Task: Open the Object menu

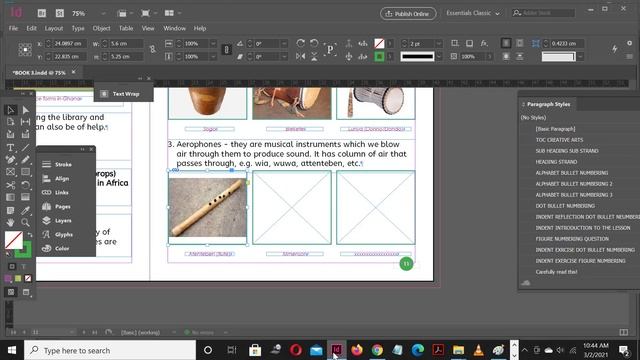Action: pos(101,28)
